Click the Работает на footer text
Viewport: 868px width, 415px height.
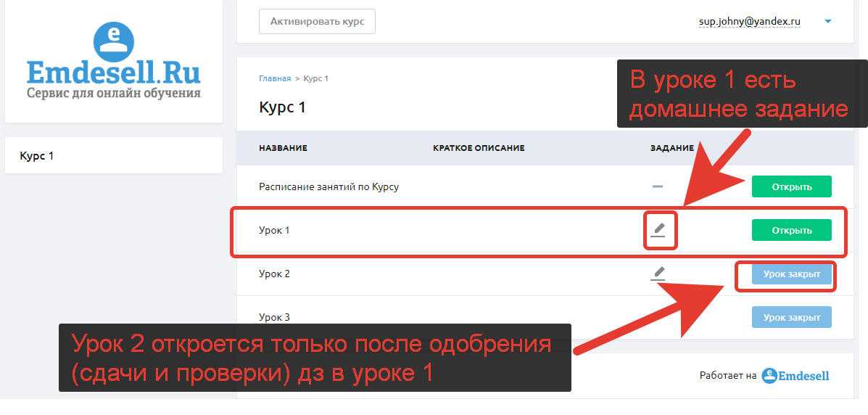(x=728, y=376)
